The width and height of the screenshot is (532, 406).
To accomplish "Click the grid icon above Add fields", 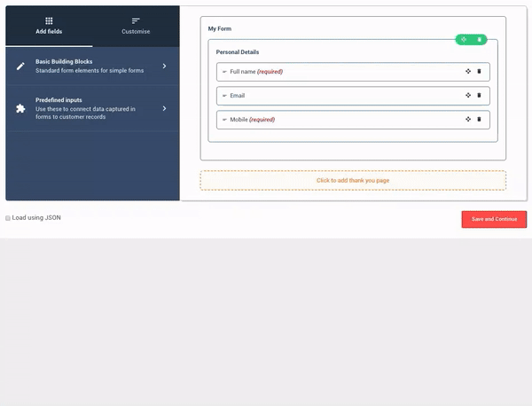I will (49, 20).
